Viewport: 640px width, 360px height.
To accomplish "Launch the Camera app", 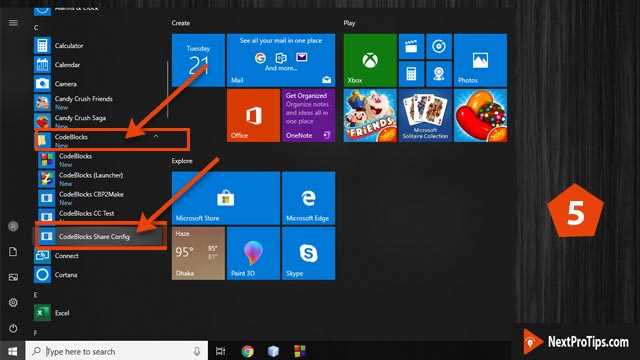I will [98, 84].
